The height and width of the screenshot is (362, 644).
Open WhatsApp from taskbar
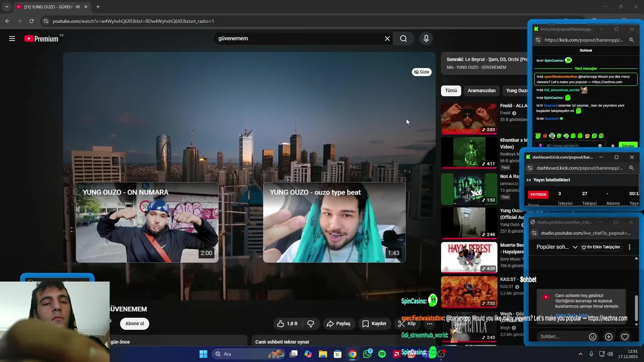point(367,354)
